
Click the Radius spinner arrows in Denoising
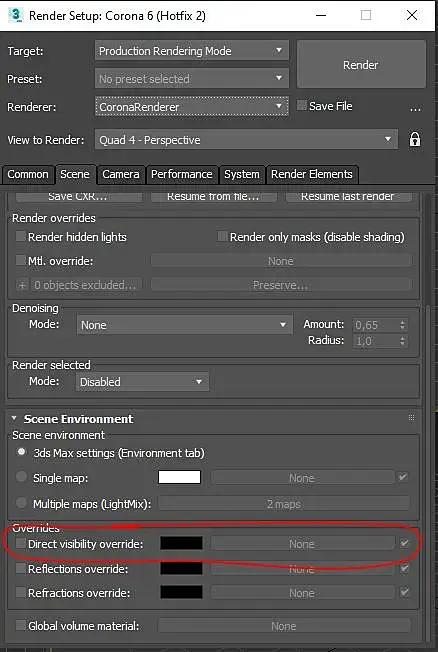[x=402, y=341]
